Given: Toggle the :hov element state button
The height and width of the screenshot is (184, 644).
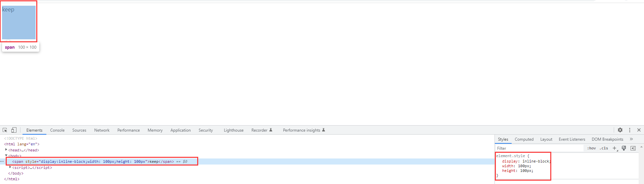Looking at the screenshot, I should (592, 148).
